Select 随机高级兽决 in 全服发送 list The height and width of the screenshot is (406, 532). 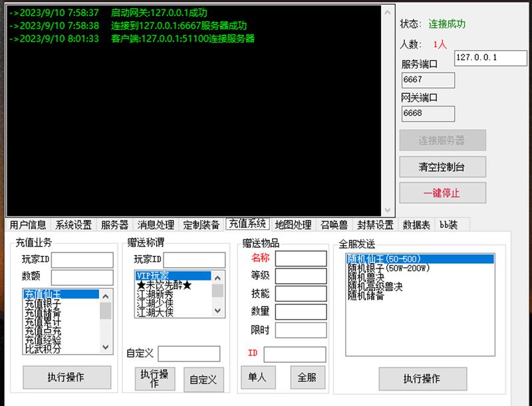pyautogui.click(x=375, y=287)
